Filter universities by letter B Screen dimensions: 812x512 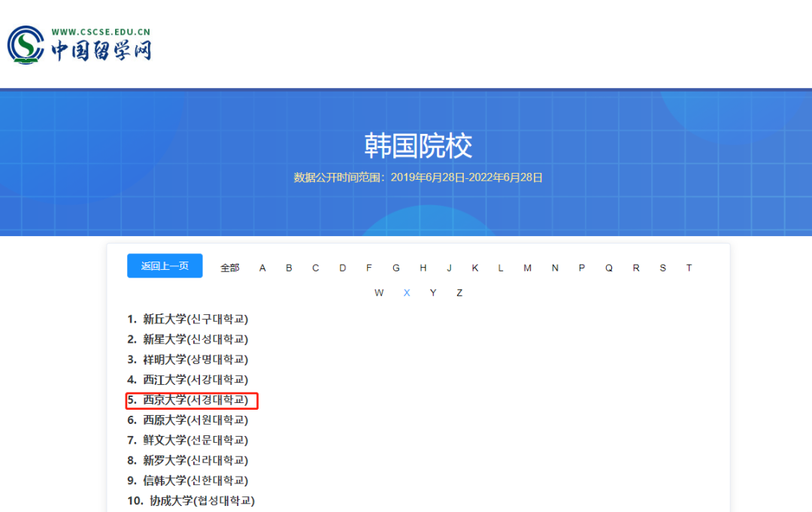[289, 267]
